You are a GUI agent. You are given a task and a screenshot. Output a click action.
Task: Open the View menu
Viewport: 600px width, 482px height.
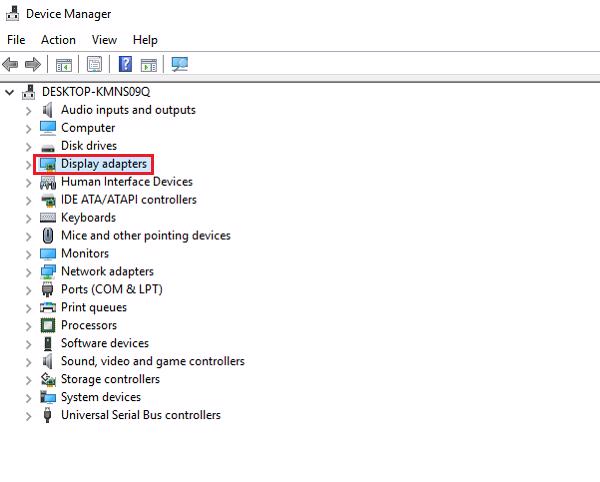[104, 40]
